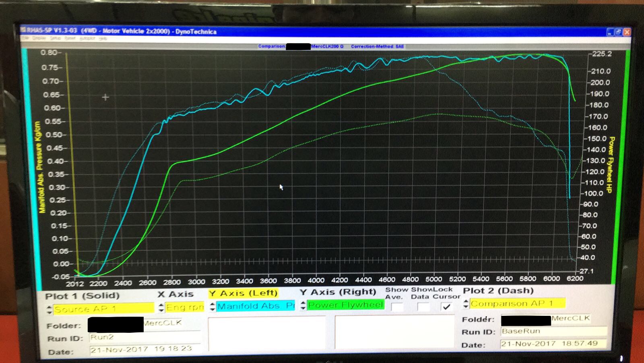Image resolution: width=644 pixels, height=363 pixels.
Task: Click the Power Flywheel HP axis title
Action: (x=611, y=165)
